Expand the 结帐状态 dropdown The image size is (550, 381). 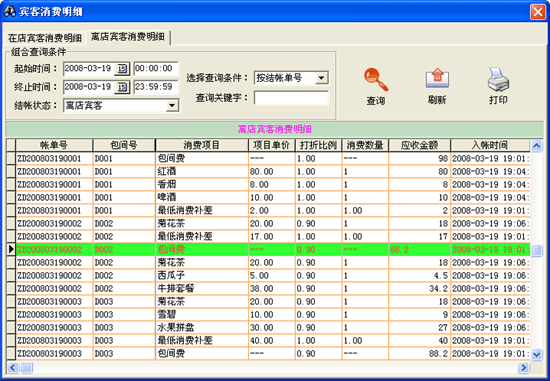(172, 105)
